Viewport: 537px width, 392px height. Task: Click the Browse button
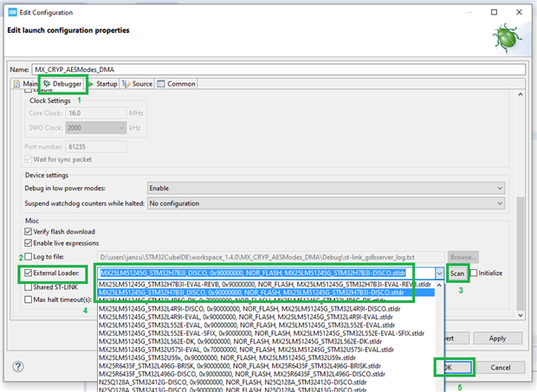click(463, 257)
